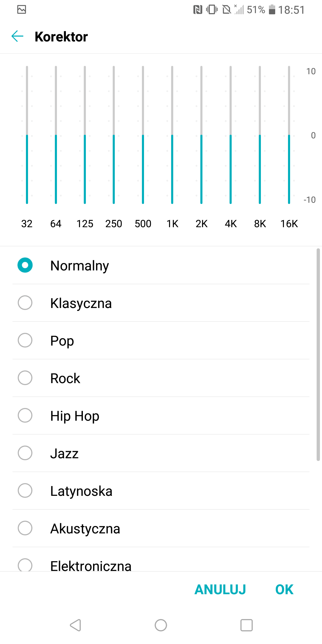Click the 1K frequency band slider

pyautogui.click(x=172, y=135)
